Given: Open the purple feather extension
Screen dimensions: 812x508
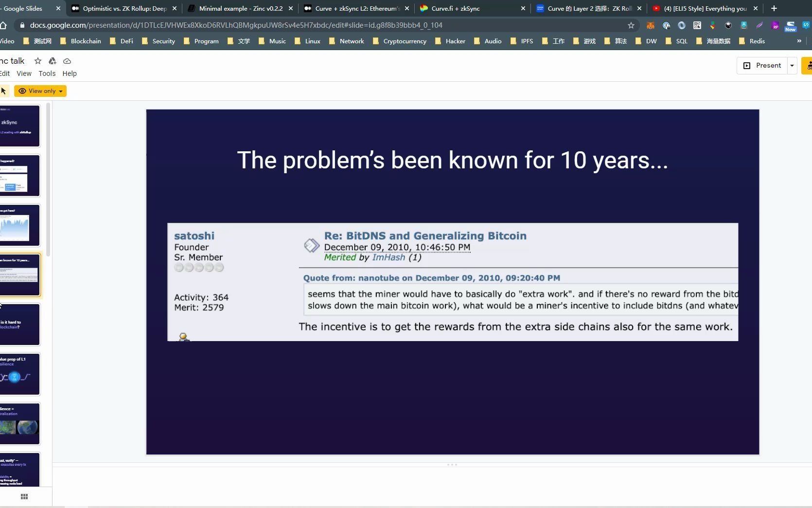Looking at the screenshot, I should (x=759, y=25).
